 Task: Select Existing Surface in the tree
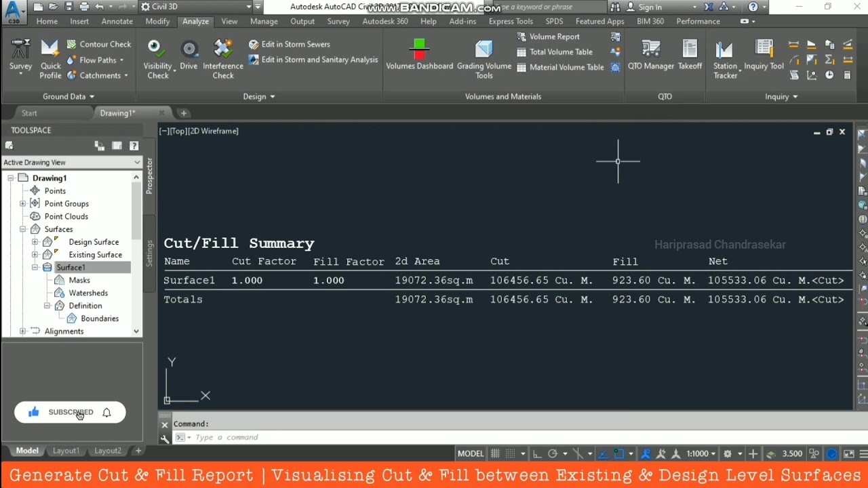tap(95, 255)
